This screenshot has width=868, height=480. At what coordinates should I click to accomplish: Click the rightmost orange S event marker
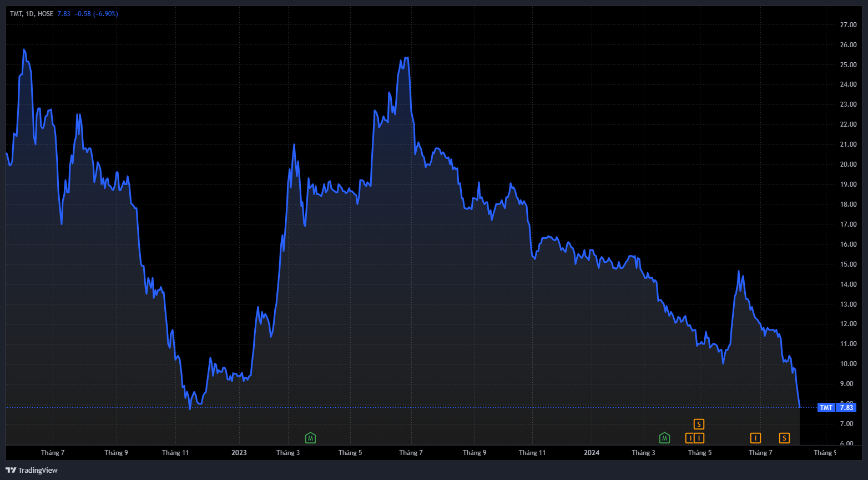point(784,438)
